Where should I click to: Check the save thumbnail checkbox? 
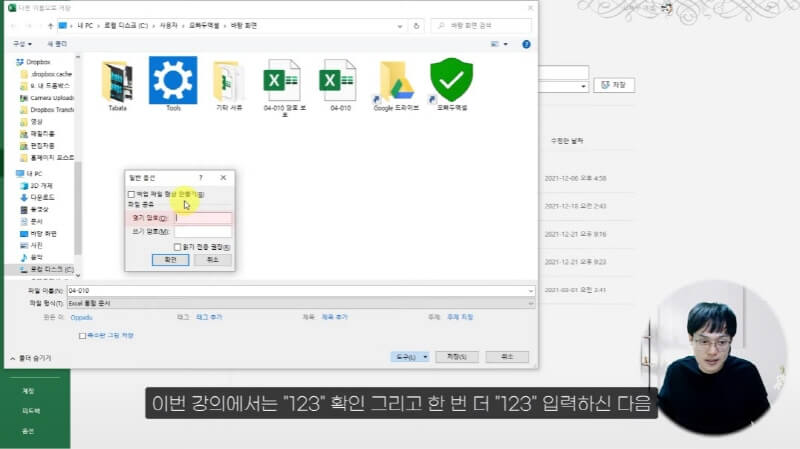pos(82,336)
